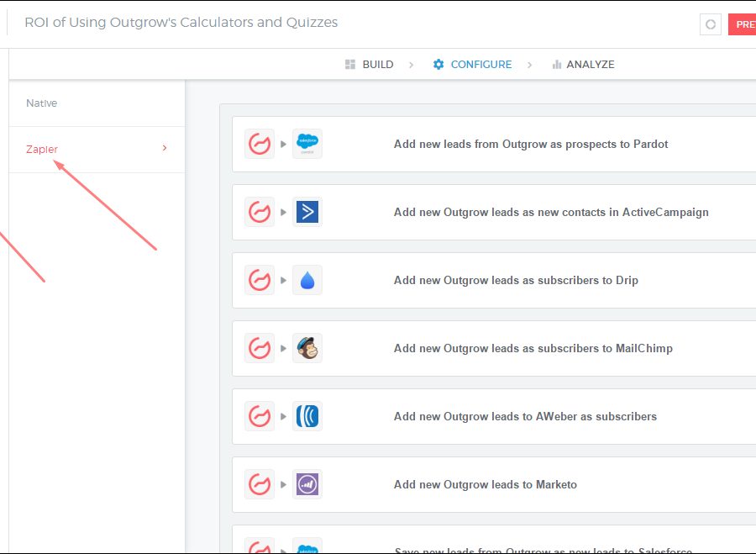Click the Salesforce Pardot app icon
The width and height of the screenshot is (756, 554).
pyautogui.click(x=307, y=144)
